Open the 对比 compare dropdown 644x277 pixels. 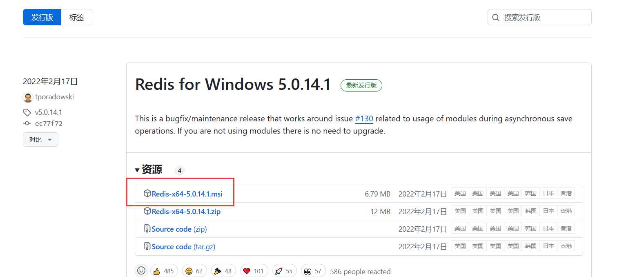click(x=40, y=140)
